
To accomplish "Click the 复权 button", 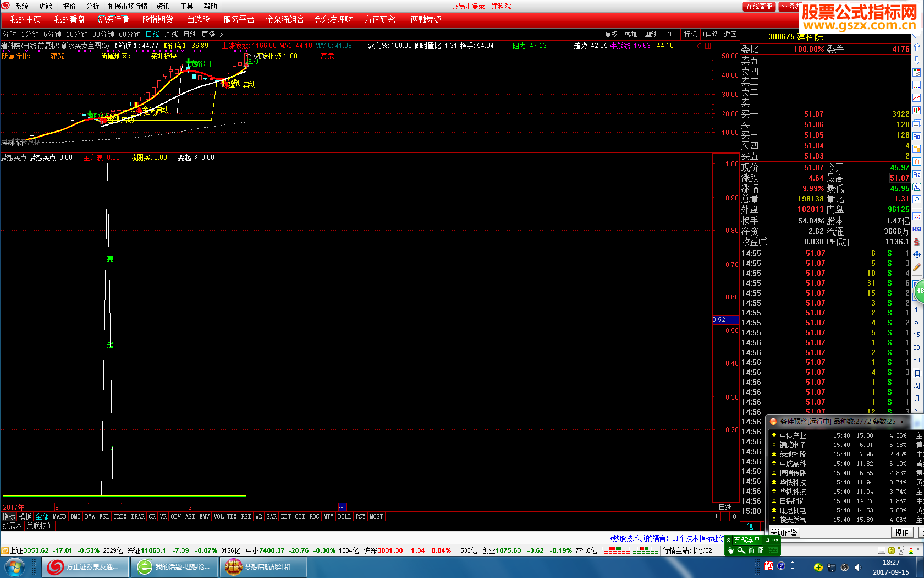I will click(611, 34).
